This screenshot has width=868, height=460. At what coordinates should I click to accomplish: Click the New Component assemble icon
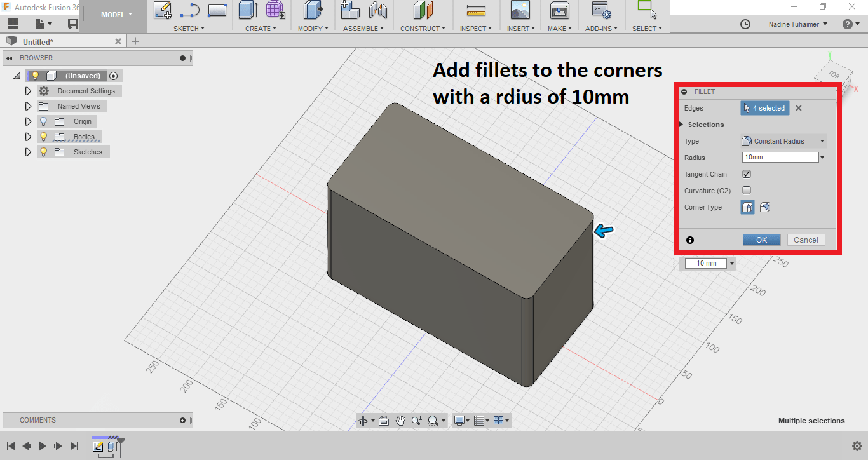pyautogui.click(x=350, y=10)
